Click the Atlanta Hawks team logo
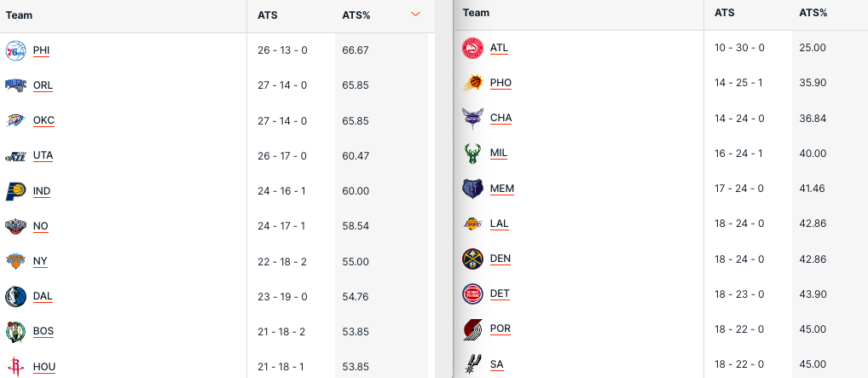The image size is (868, 378). click(472, 48)
